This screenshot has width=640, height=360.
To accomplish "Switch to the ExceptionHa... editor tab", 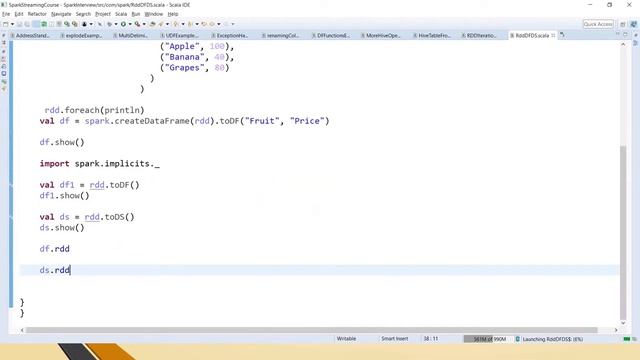I will 230,36.
